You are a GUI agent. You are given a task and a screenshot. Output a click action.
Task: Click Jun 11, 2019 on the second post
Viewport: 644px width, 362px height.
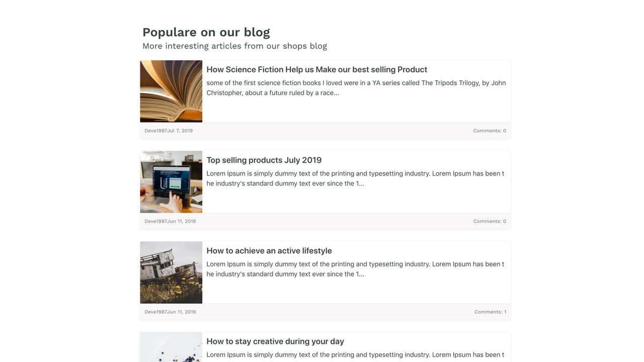pos(180,221)
